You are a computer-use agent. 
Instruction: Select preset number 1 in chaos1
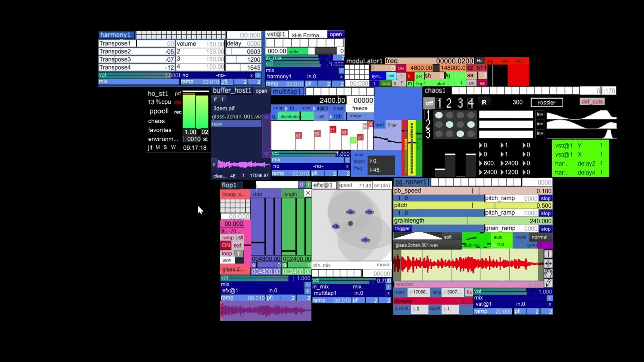tap(439, 103)
